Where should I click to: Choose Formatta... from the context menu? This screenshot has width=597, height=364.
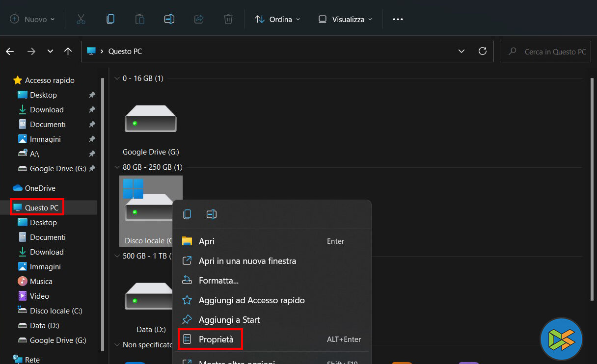[x=218, y=281]
